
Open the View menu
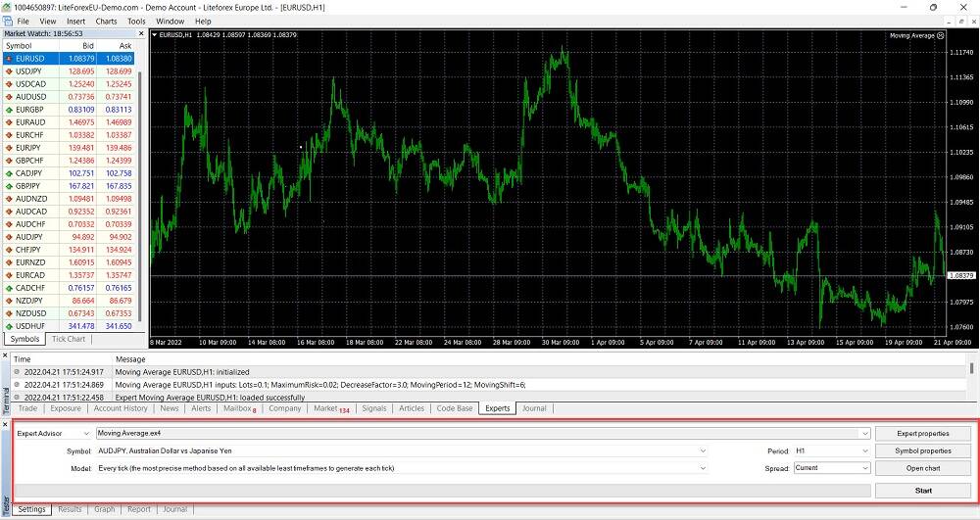47,22
